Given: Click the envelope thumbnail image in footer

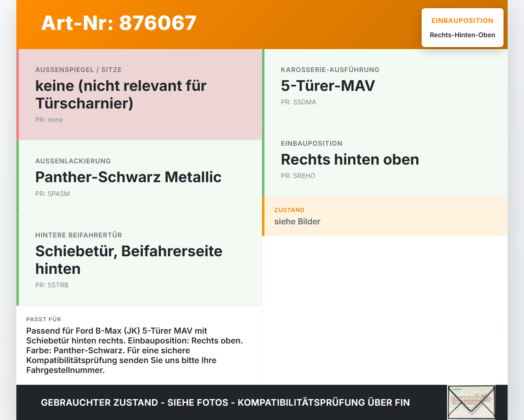Looking at the screenshot, I should point(471,402).
